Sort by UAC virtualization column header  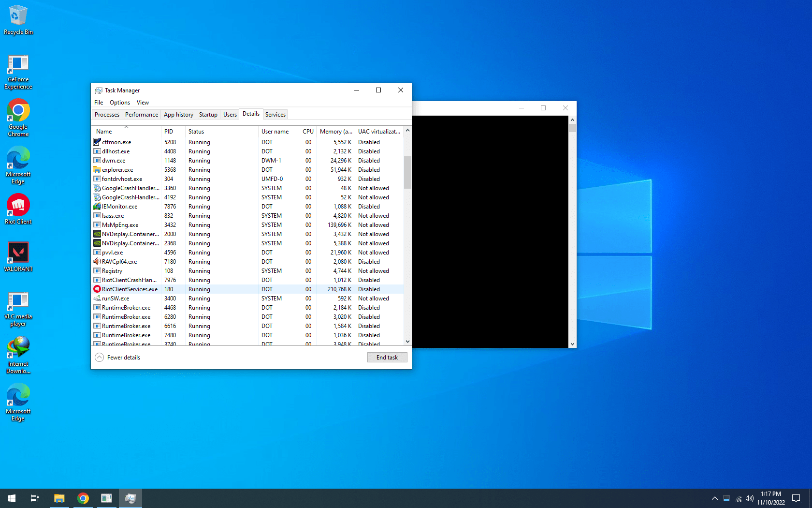[379, 132]
